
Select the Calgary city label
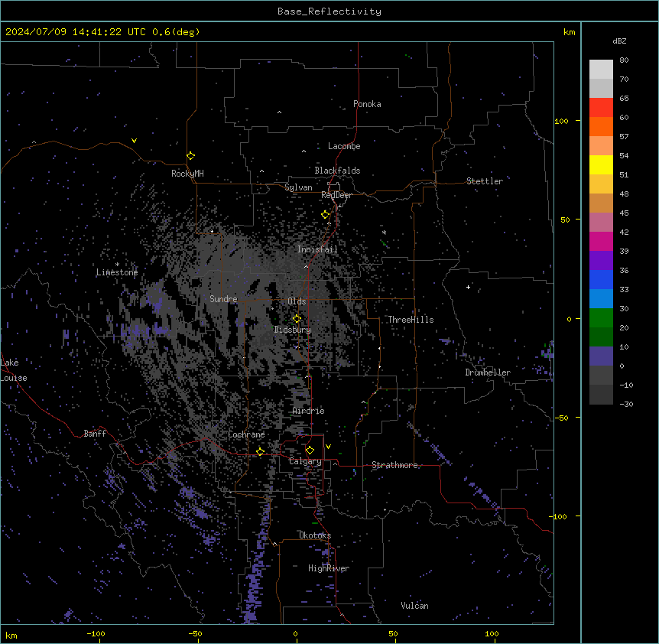305,461
